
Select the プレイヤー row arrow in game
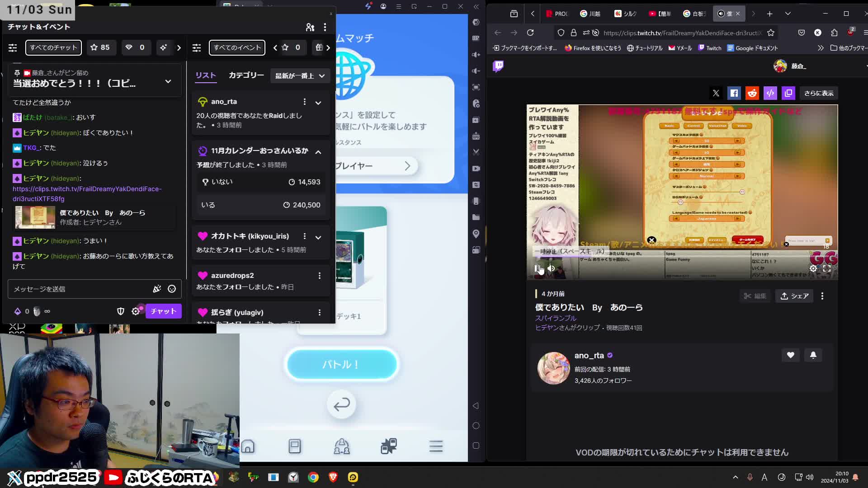[x=407, y=166]
